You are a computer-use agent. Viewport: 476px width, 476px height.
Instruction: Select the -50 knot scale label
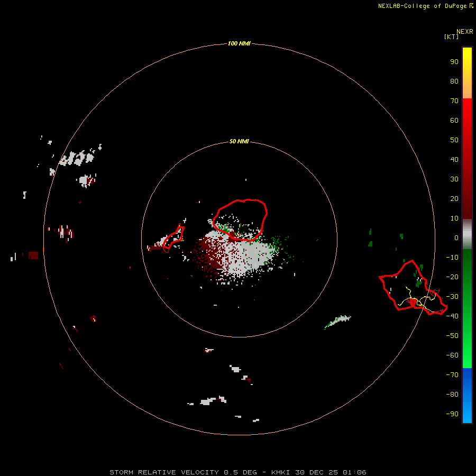(452, 335)
